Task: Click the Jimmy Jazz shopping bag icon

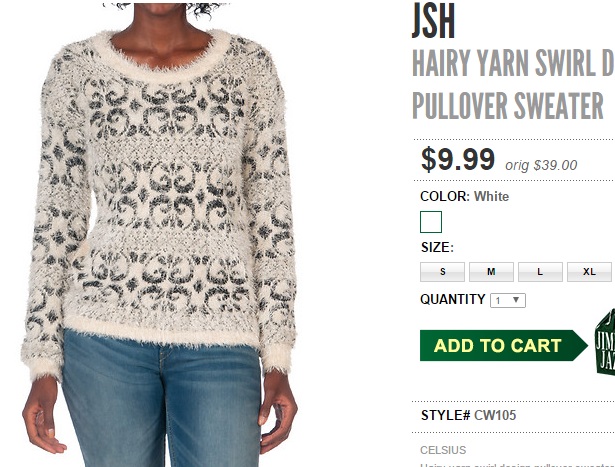Action: pos(605,341)
